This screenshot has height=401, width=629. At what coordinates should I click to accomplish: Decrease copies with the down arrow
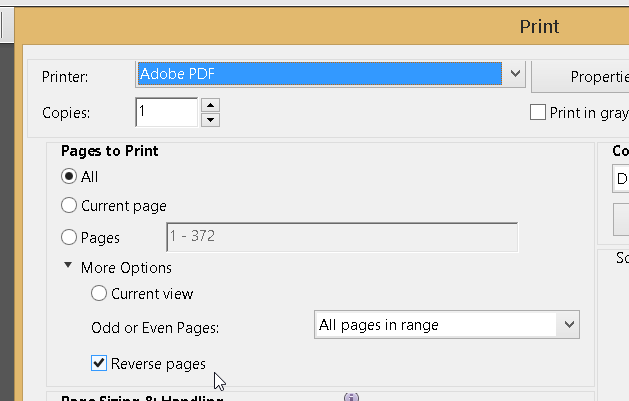(211, 120)
